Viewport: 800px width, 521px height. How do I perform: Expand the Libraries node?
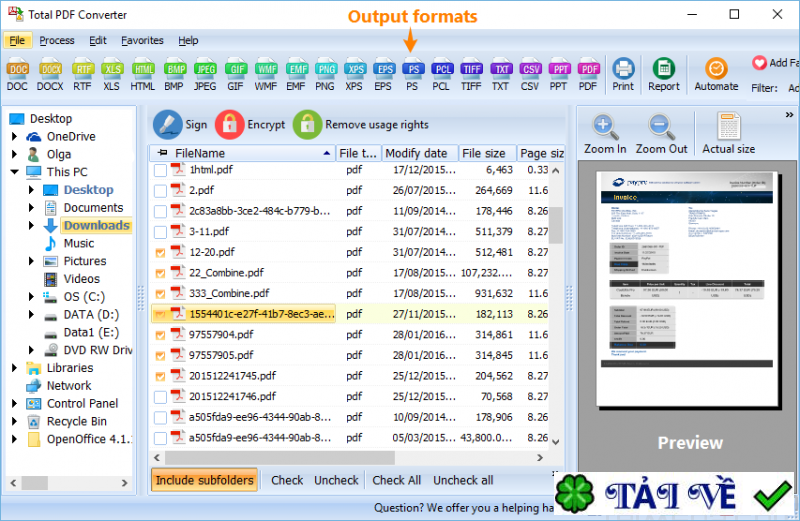tap(14, 368)
